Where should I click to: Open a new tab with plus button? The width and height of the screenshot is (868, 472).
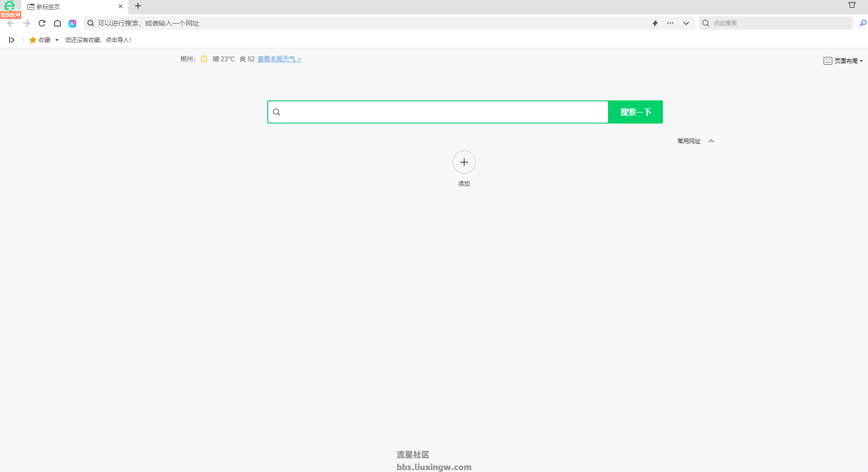[138, 6]
